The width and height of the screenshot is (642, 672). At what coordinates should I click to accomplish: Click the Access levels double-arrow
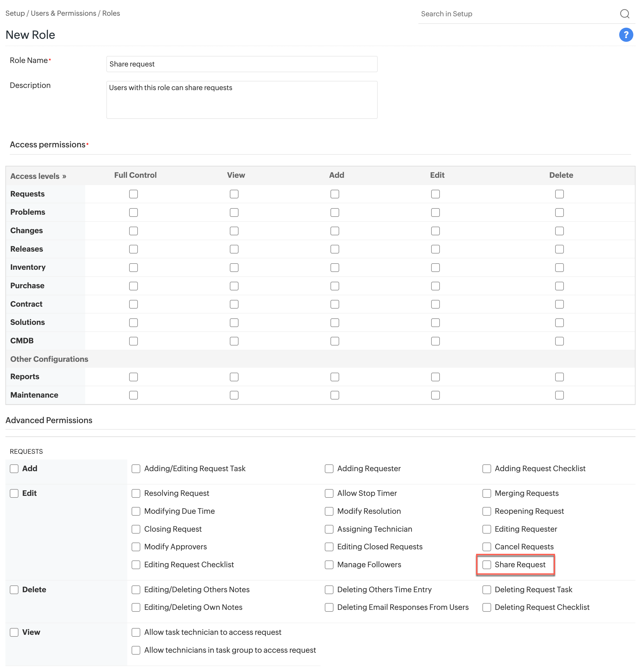pos(64,176)
